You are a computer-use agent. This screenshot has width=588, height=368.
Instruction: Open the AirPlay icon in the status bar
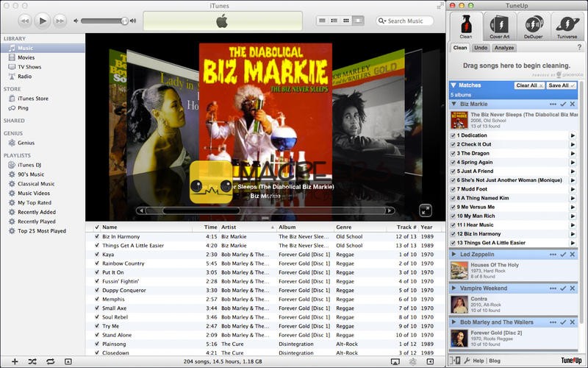pos(395,361)
